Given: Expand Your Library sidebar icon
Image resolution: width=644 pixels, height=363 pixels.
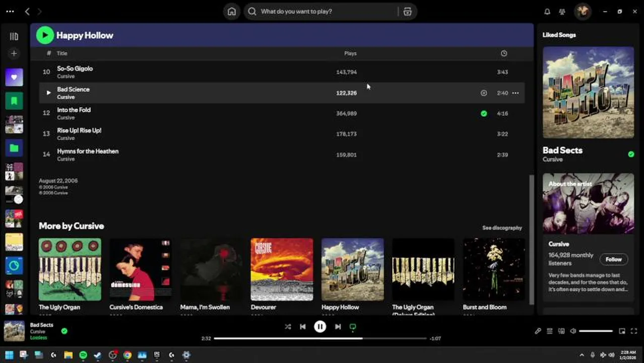Looking at the screenshot, I should (x=14, y=36).
